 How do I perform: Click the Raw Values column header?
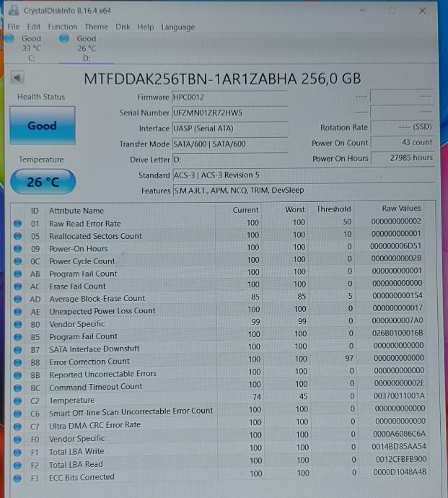pyautogui.click(x=401, y=209)
